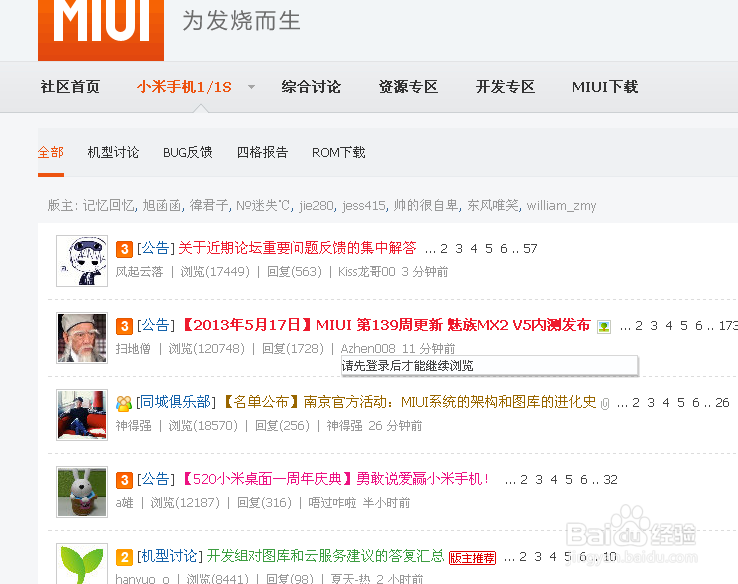Image resolution: width=738 pixels, height=584 pixels.
Task: Open moderator william_zmy profile
Action: [x=561, y=206]
